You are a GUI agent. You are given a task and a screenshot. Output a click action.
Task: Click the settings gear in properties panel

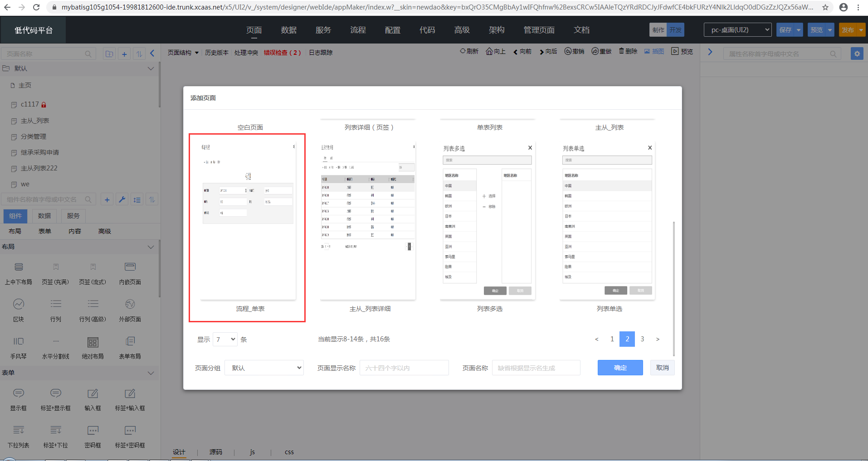857,53
